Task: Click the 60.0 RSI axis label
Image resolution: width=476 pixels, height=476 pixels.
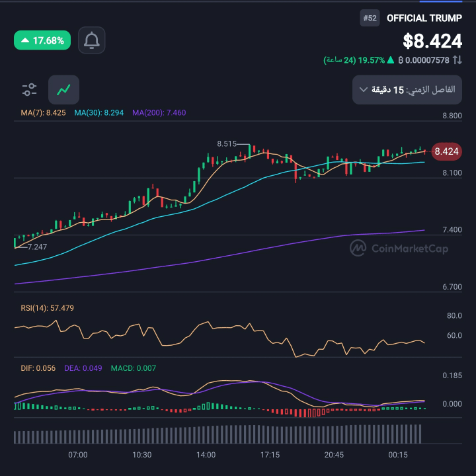Action: click(454, 335)
